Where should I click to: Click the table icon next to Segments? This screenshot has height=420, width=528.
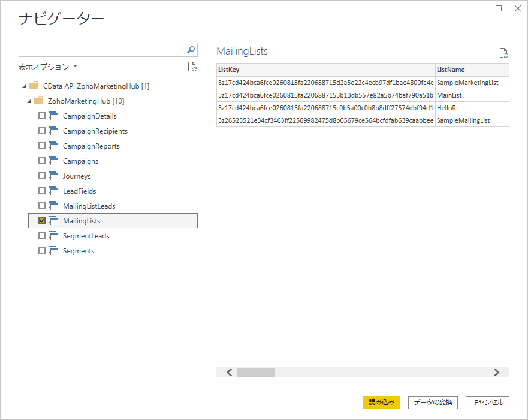point(53,250)
